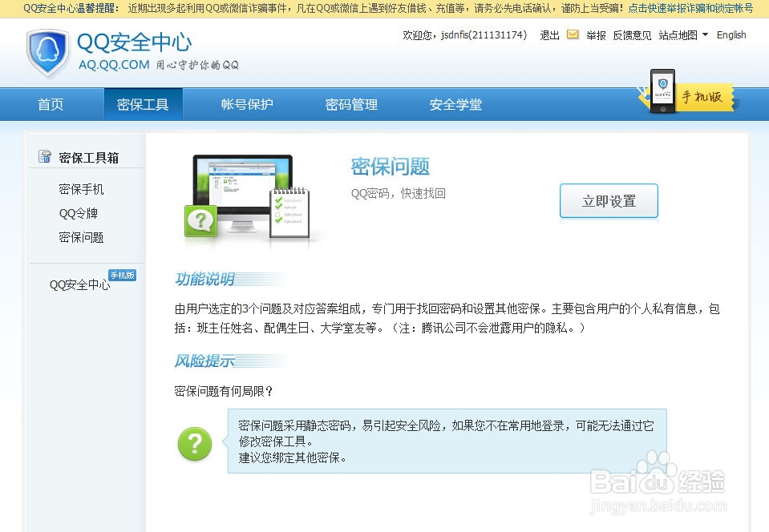This screenshot has width=769, height=532.
Task: Open the QQ安全中心 sidebar link
Action: (79, 284)
